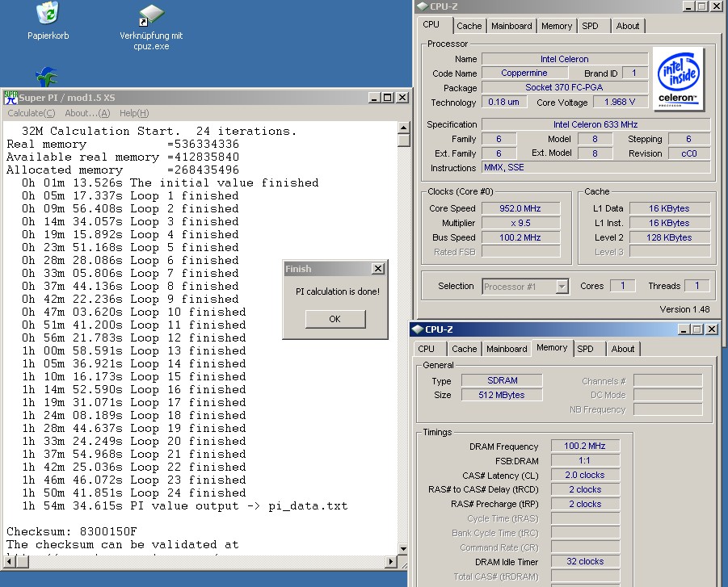The image size is (728, 587).
Task: Switch to About tab in upper CPU-Z
Action: click(628, 26)
